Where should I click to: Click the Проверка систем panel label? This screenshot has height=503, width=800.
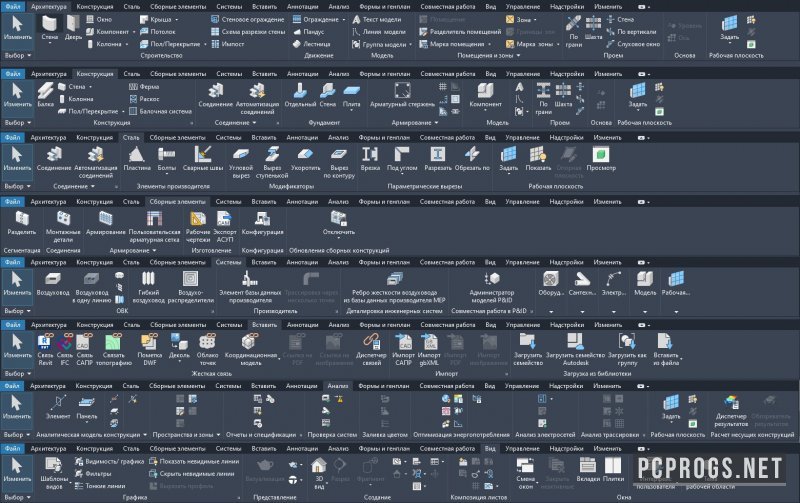(332, 435)
